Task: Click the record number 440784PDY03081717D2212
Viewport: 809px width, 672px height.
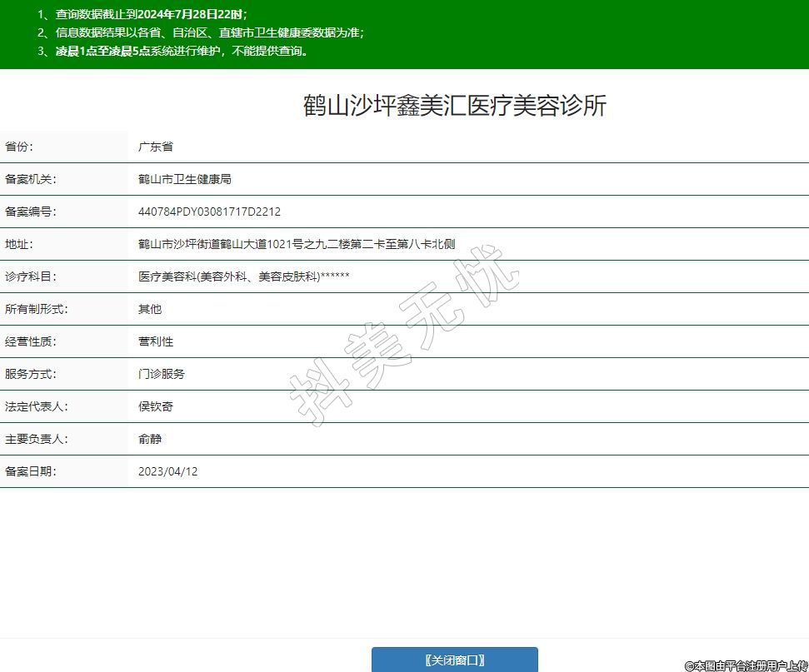Action: (x=209, y=212)
